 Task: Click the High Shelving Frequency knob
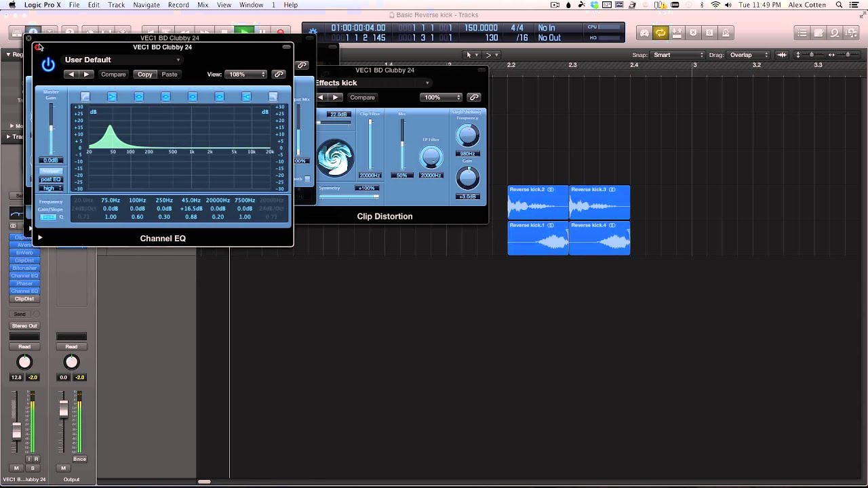click(467, 136)
